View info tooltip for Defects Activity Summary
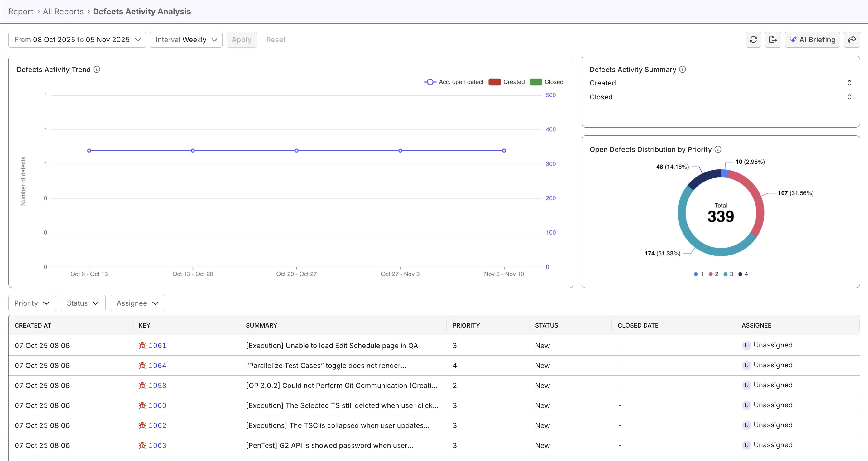 point(683,70)
